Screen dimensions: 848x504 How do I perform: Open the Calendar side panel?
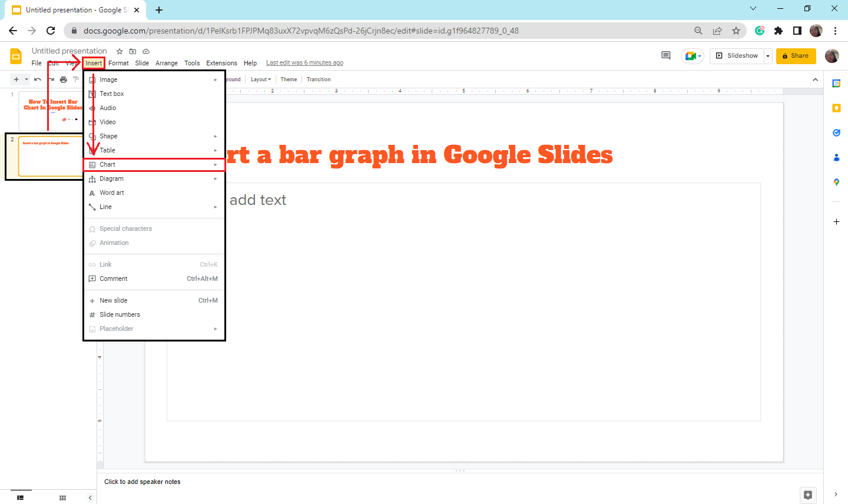[836, 84]
